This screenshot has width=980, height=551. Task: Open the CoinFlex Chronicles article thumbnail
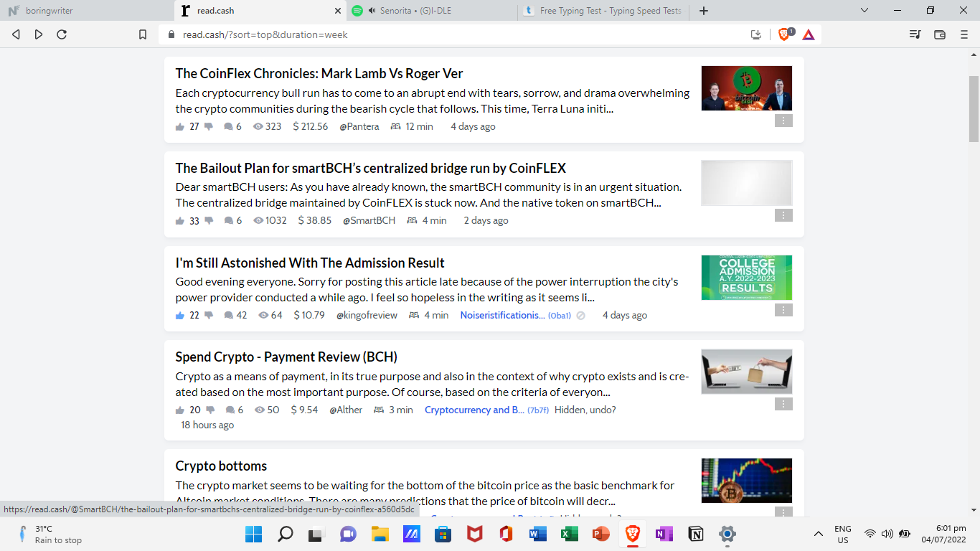(x=747, y=88)
